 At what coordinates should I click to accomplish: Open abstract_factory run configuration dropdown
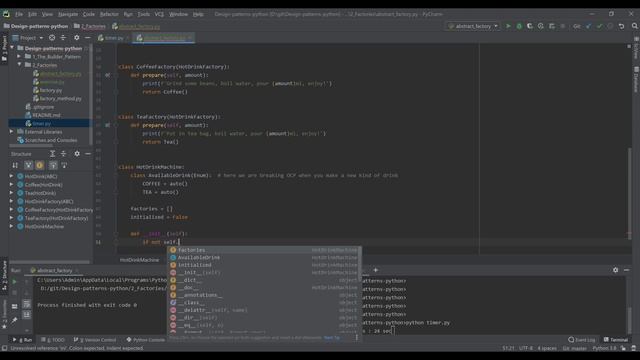click(473, 26)
